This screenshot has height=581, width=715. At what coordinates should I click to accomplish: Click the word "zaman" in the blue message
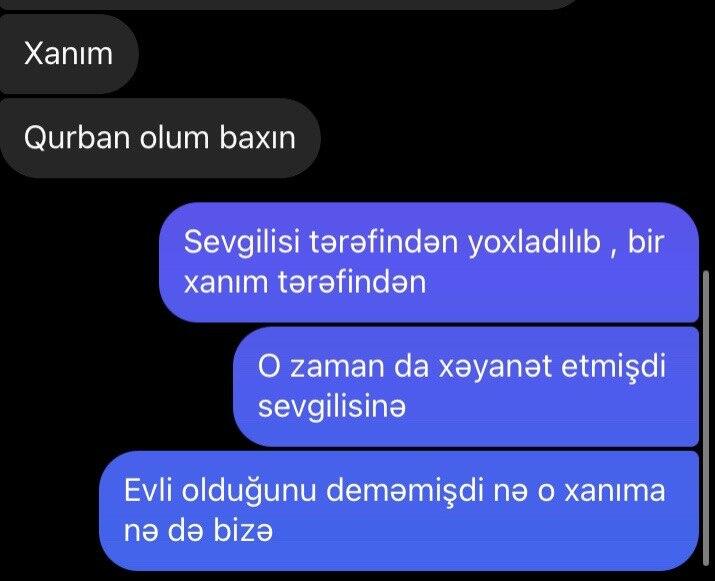tap(337, 367)
